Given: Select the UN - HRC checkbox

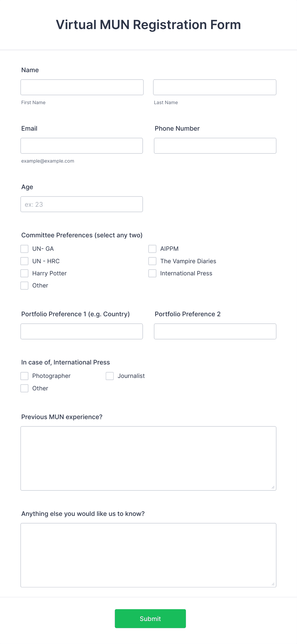Looking at the screenshot, I should (x=24, y=261).
